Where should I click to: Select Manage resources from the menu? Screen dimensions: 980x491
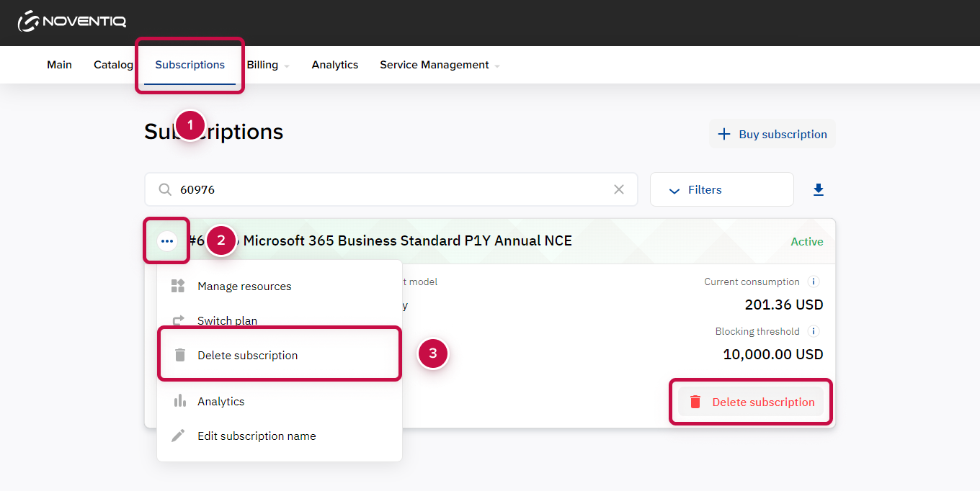(x=244, y=286)
